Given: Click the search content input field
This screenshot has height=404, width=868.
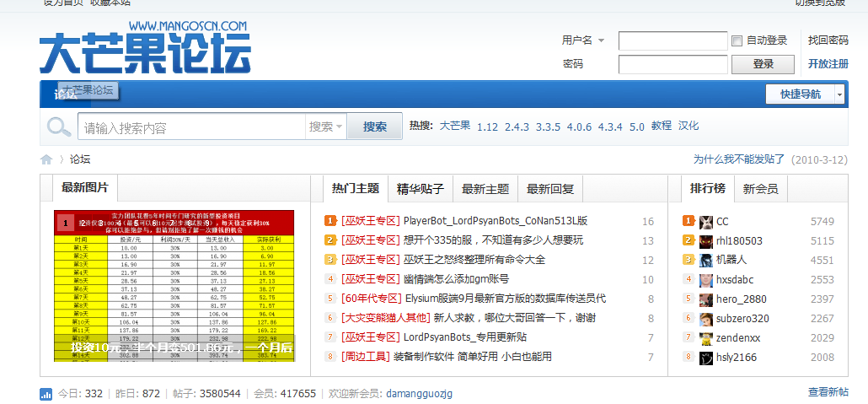Looking at the screenshot, I should [192, 128].
